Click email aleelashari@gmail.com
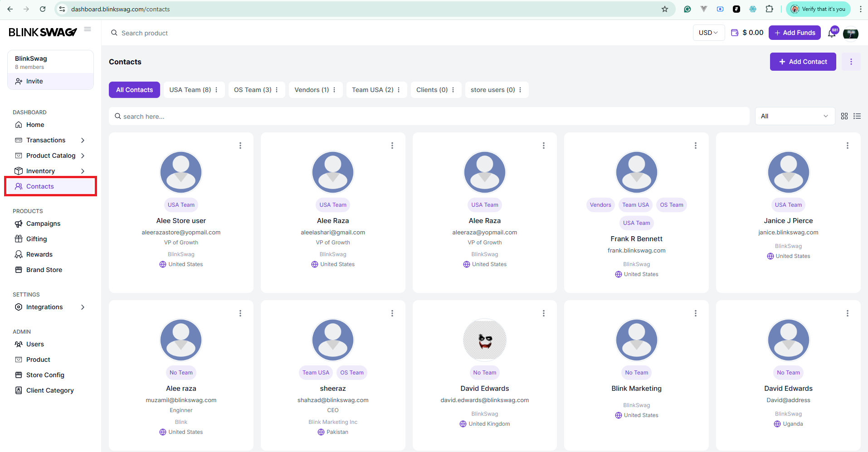Viewport: 868px width, 452px height. (333, 232)
